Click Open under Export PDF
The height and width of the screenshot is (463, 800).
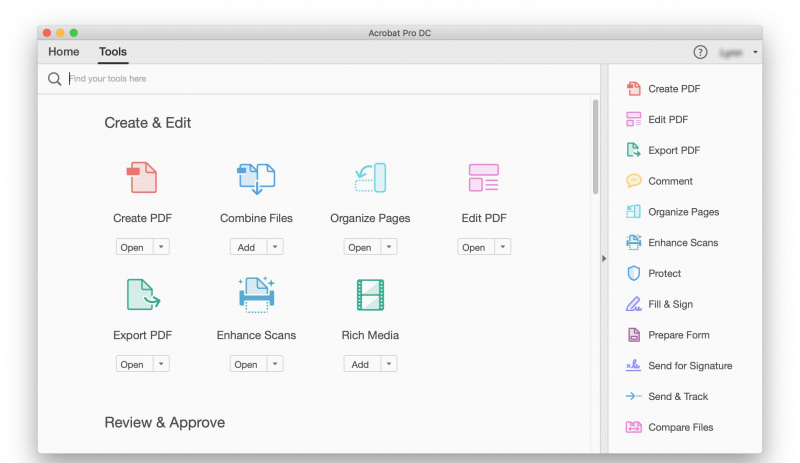[135, 364]
